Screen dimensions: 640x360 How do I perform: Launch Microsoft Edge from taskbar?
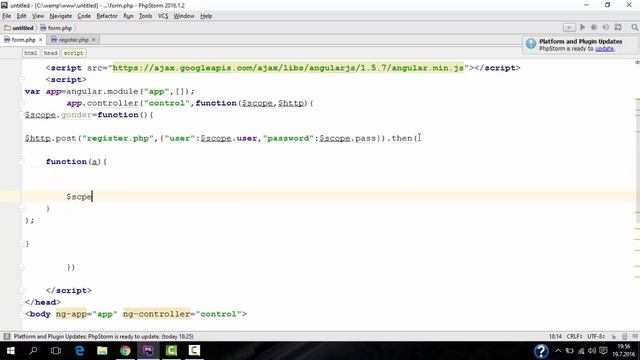pyautogui.click(x=79, y=351)
